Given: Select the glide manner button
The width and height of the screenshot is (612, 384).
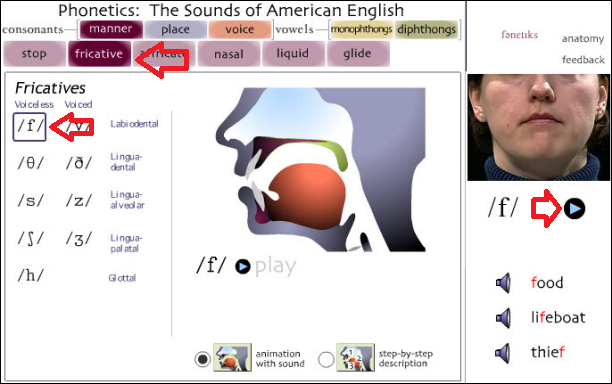Looking at the screenshot, I should pos(358,53).
